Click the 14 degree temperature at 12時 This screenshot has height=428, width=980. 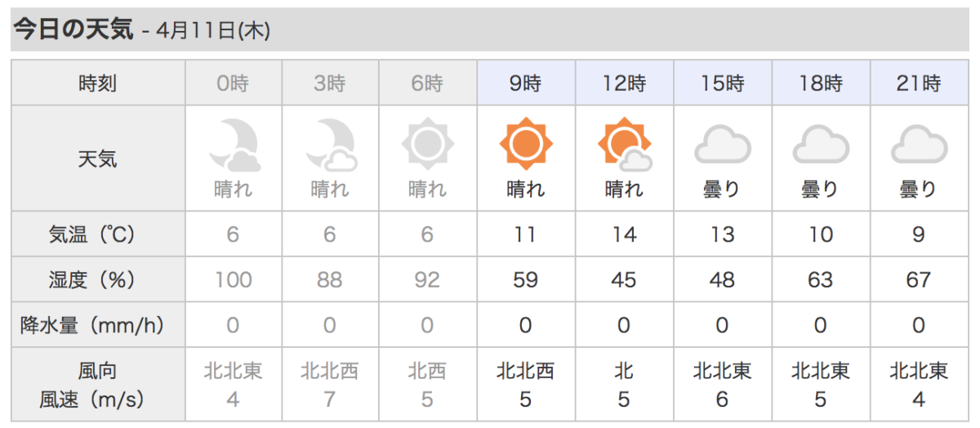[x=624, y=234]
